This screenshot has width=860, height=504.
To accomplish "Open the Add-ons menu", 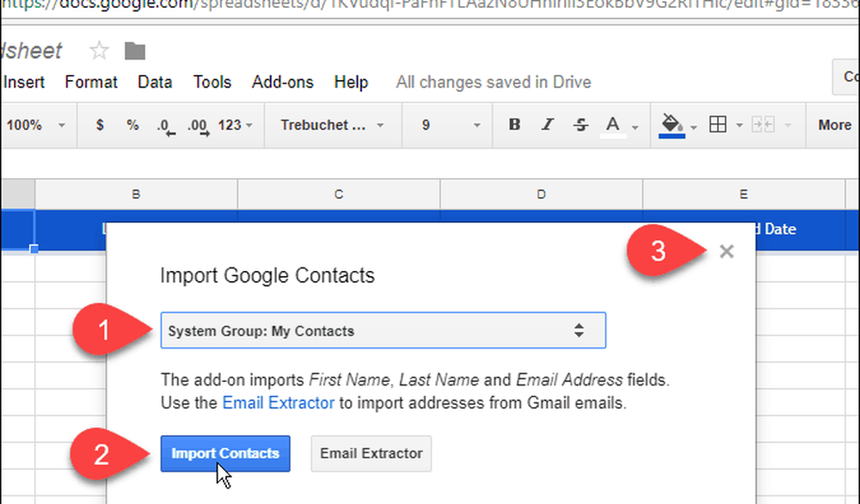I will (282, 83).
